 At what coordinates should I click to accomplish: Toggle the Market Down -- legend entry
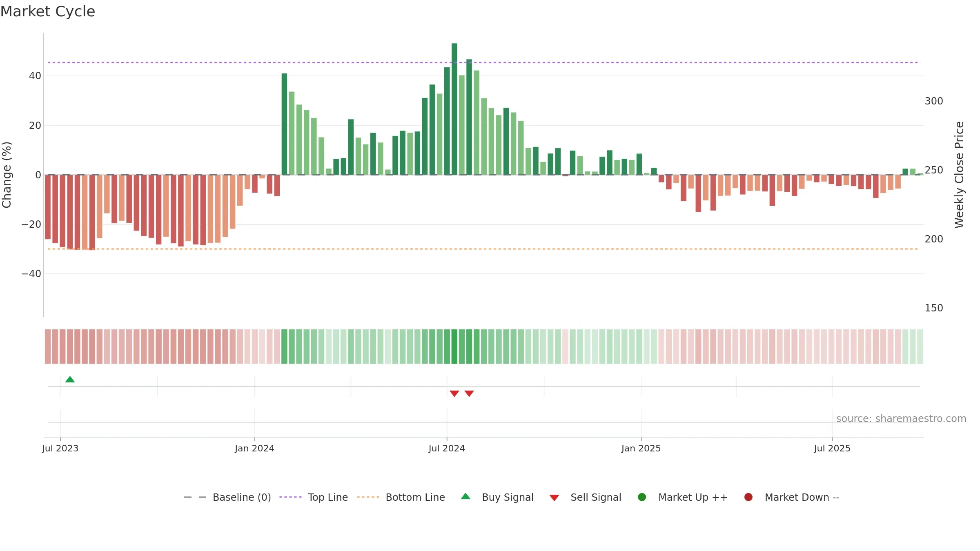click(x=792, y=497)
